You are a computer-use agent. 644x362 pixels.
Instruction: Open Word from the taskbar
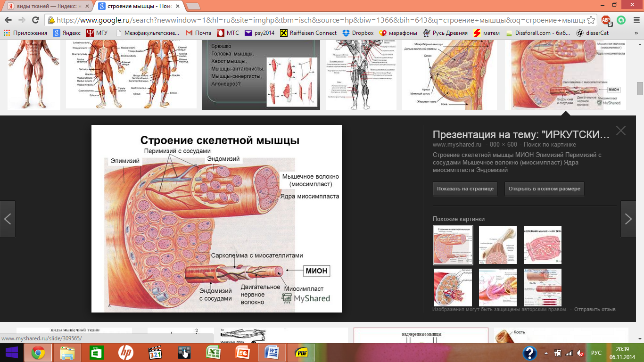click(x=272, y=353)
